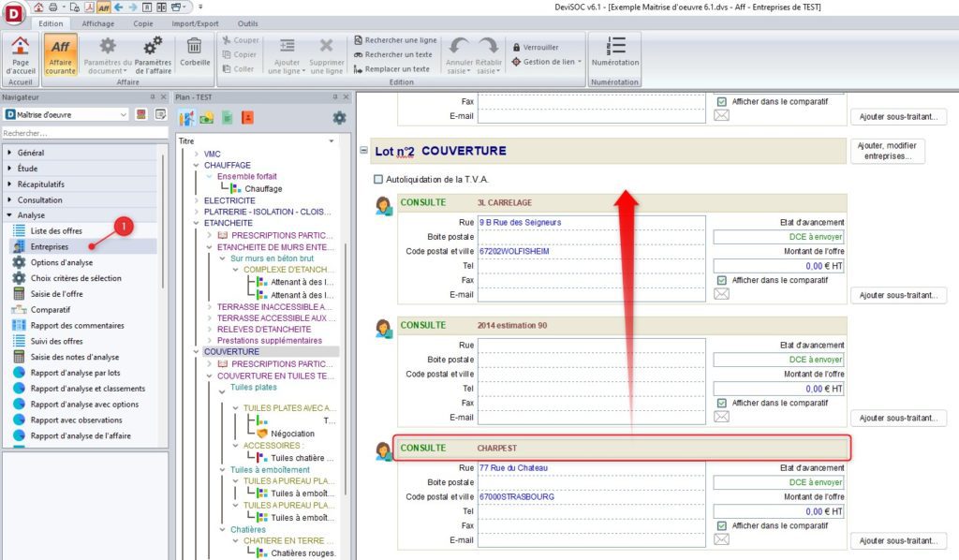The width and height of the screenshot is (959, 560).
Task: Click Ajouter sous-traitant for CHARPEST
Action: pos(898,541)
